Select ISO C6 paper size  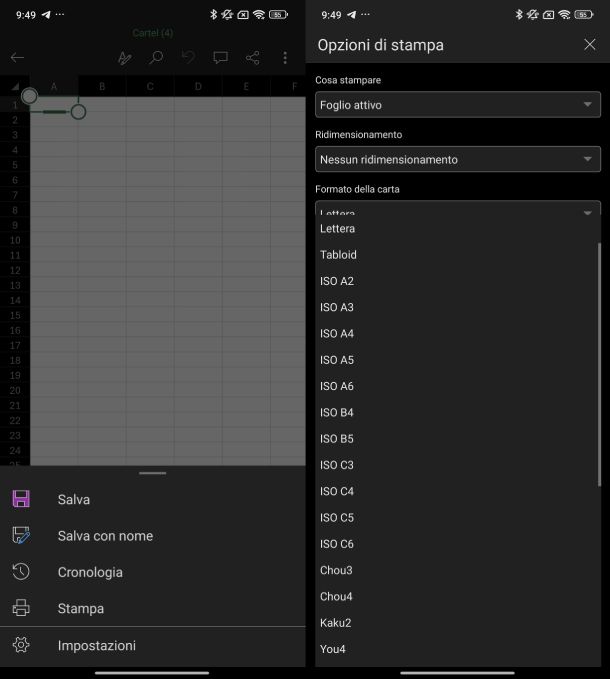tap(458, 544)
